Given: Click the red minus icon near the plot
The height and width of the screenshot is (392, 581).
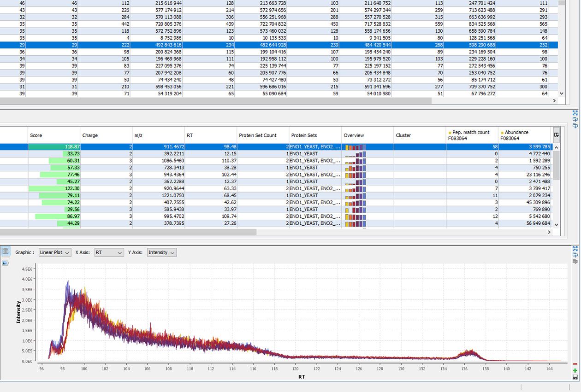Looking at the screenshot, I should [x=575, y=364].
